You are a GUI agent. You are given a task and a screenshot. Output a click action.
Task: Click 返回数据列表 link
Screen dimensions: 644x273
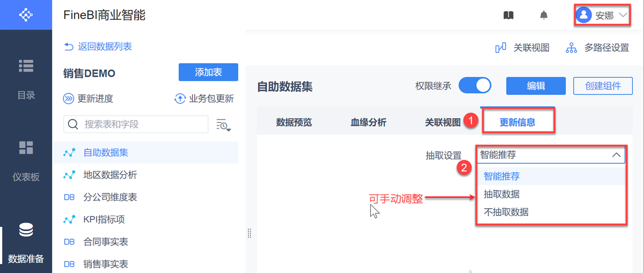(x=98, y=47)
